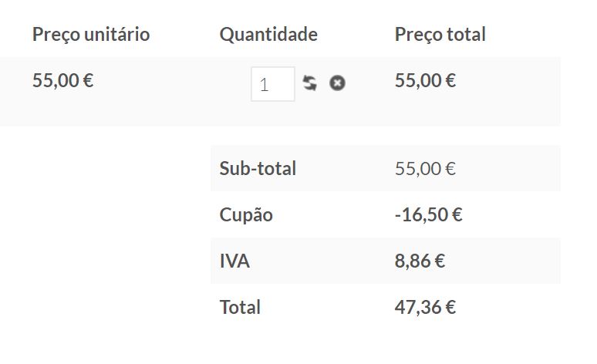Click the digit 1 inside the quantity field

(265, 85)
